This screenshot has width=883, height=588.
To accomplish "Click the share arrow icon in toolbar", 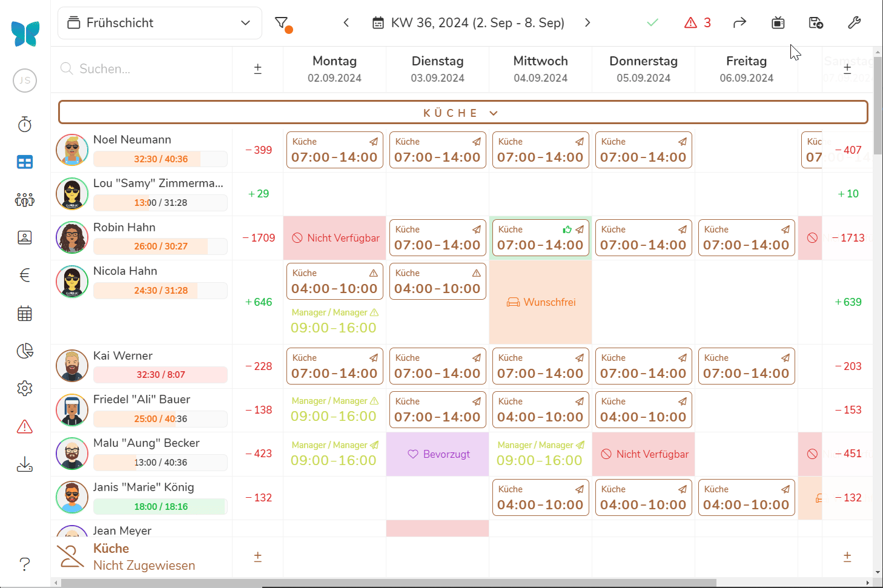I will click(739, 23).
